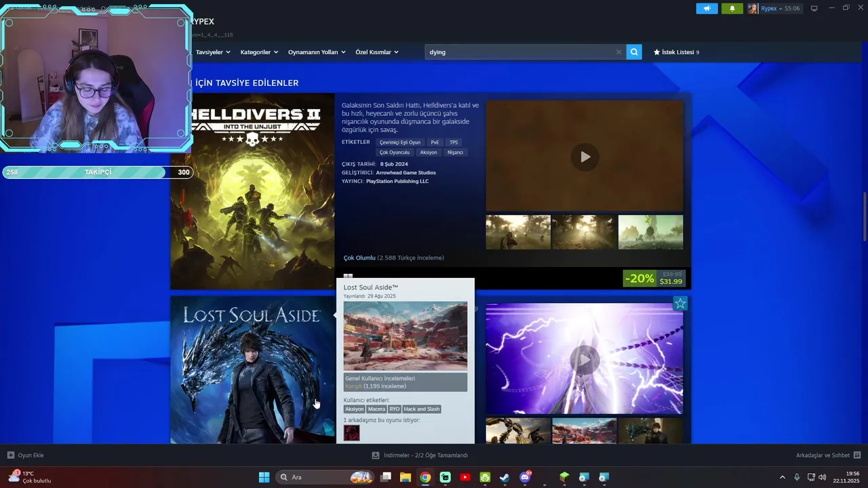Viewport: 868px width, 488px height.
Task: Open İndirmeler downloads status
Action: [x=420, y=455]
